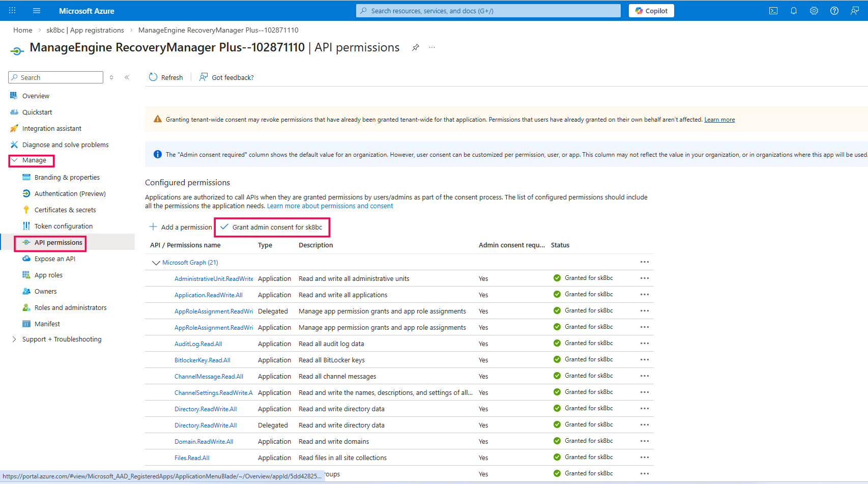Click the app icon beside the page title
This screenshot has width=868, height=484.
point(17,50)
